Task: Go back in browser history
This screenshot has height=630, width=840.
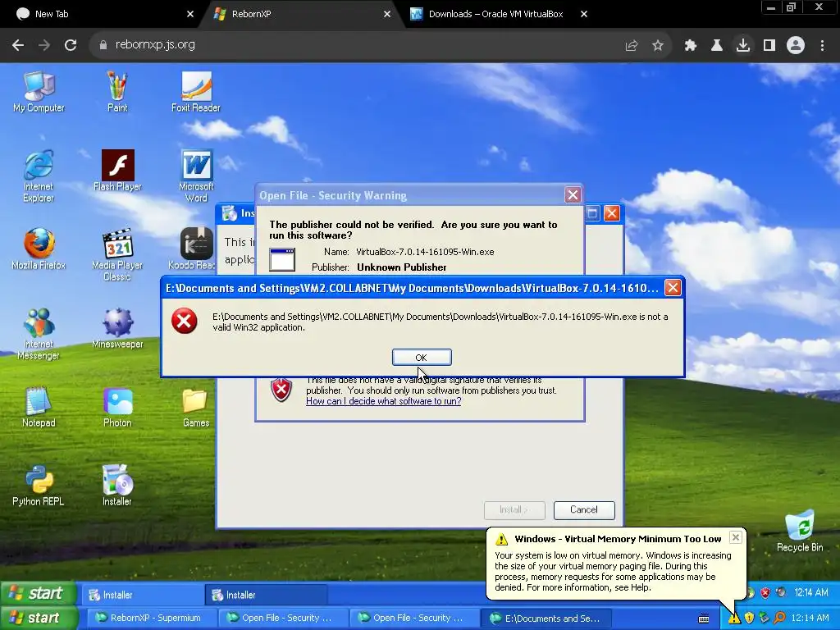Action: (18, 45)
